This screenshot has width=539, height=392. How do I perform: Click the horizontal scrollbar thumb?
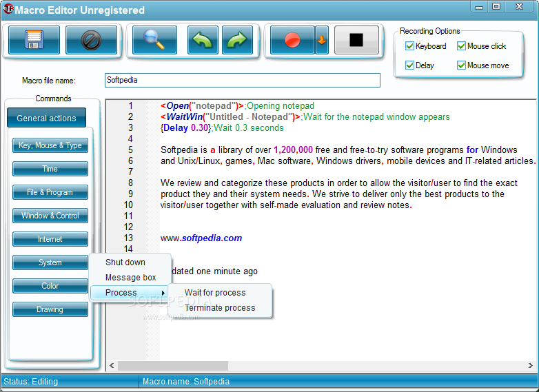click(173, 366)
